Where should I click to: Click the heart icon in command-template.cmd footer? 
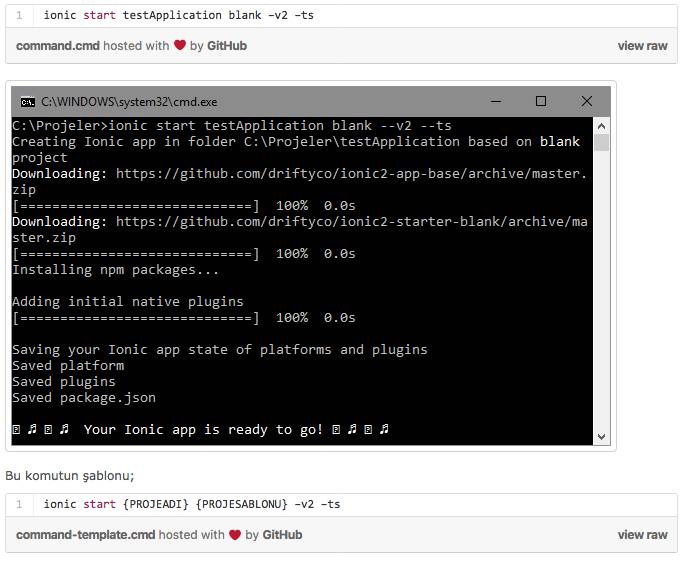click(x=235, y=534)
